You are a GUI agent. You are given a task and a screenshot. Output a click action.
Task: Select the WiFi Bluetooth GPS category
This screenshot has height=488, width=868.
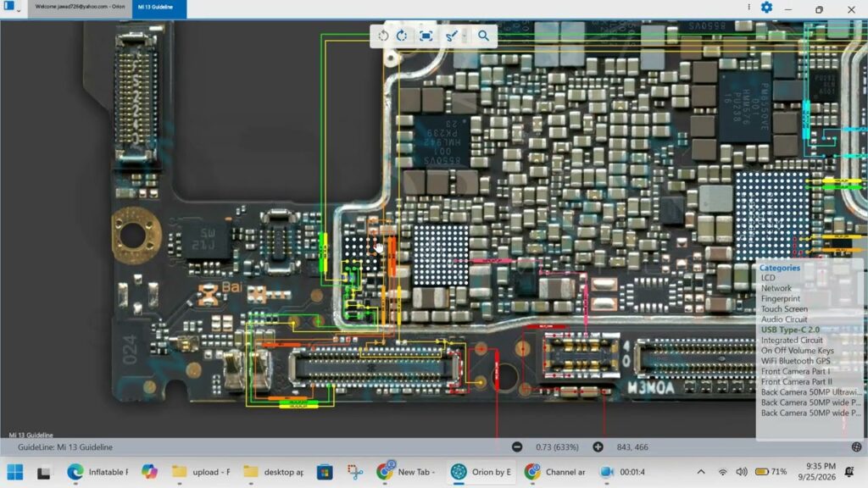click(x=795, y=361)
